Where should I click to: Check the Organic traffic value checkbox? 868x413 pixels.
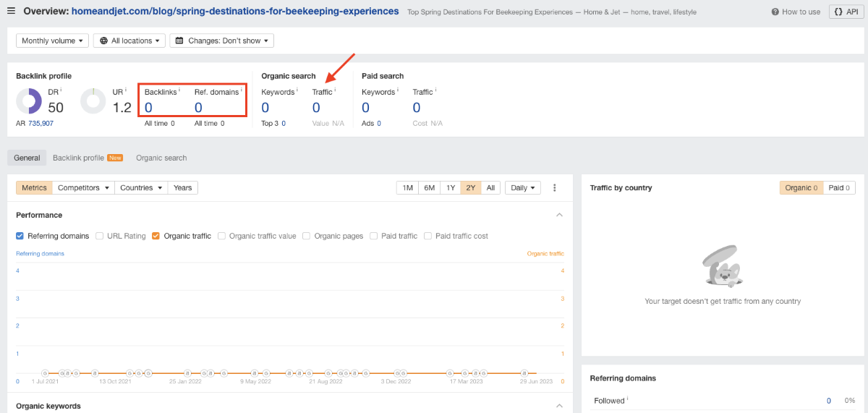(221, 236)
